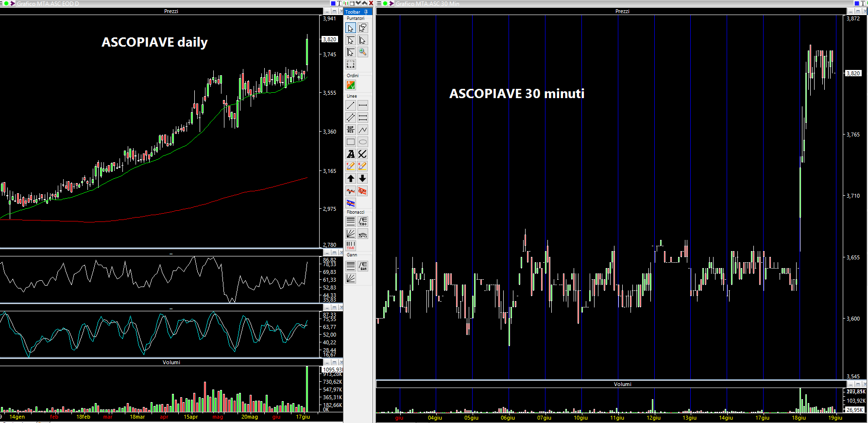This screenshot has width=868, height=423.
Task: Click the Prezzi header of 30 min chart
Action: pyautogui.click(x=622, y=11)
